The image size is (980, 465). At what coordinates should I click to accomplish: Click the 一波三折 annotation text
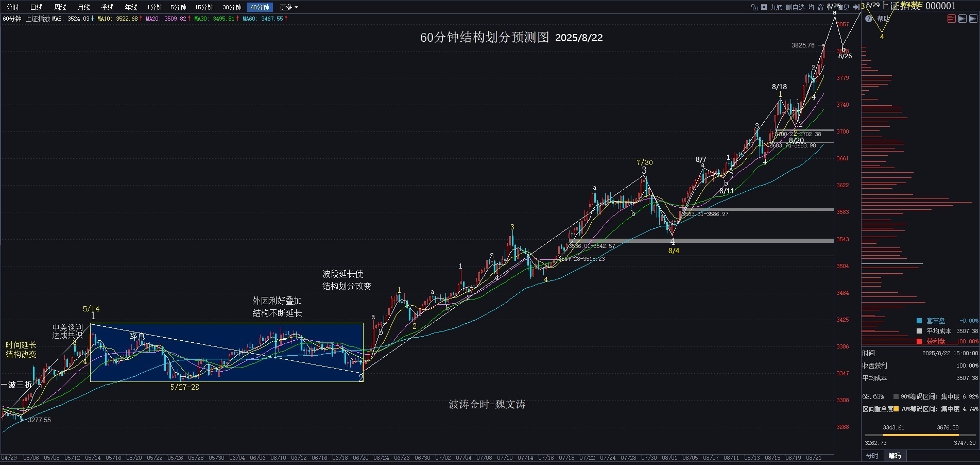(x=16, y=385)
